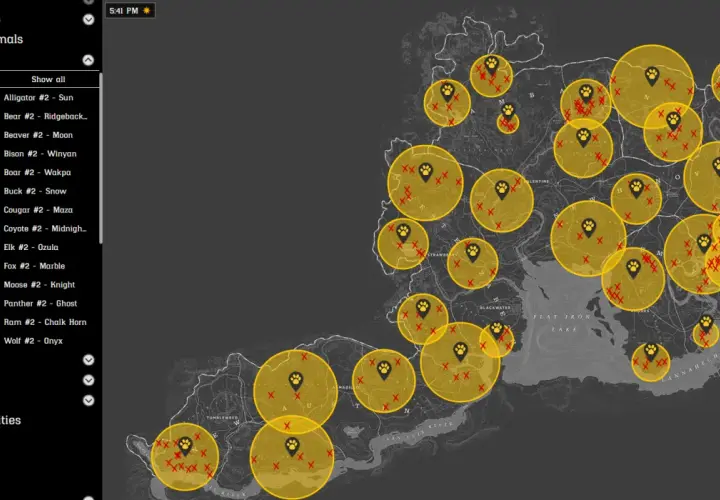Select Buck #2 - Snow
Screen dimensions: 720x500
click(35, 191)
